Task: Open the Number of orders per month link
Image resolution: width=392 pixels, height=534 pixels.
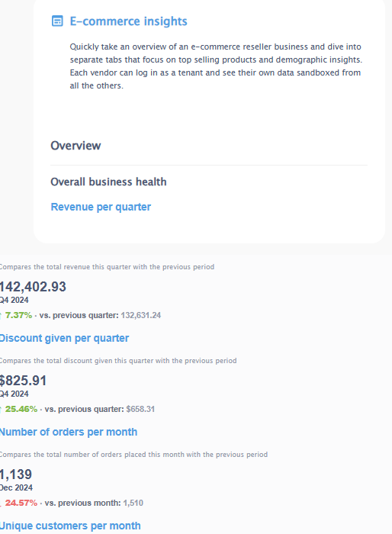Action: [69, 432]
